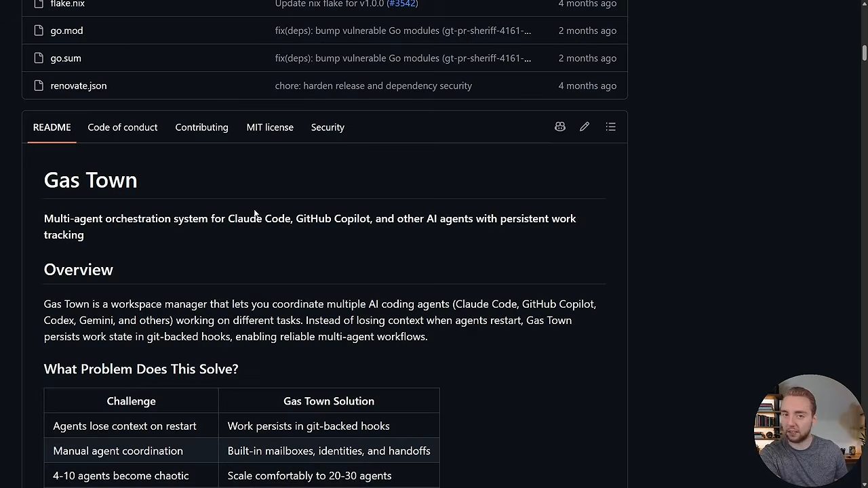Click the 'Gas Town Solution' table header
Screen dimensions: 868x488
click(x=329, y=401)
